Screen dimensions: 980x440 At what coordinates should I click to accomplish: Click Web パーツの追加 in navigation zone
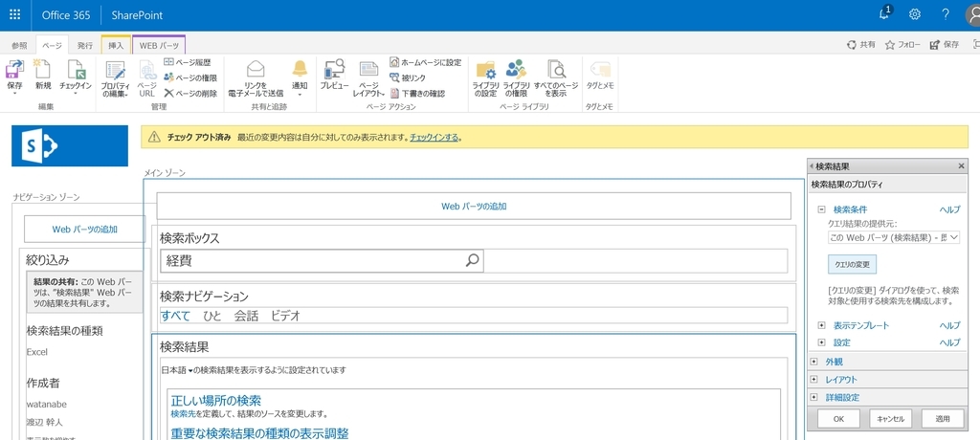84,230
